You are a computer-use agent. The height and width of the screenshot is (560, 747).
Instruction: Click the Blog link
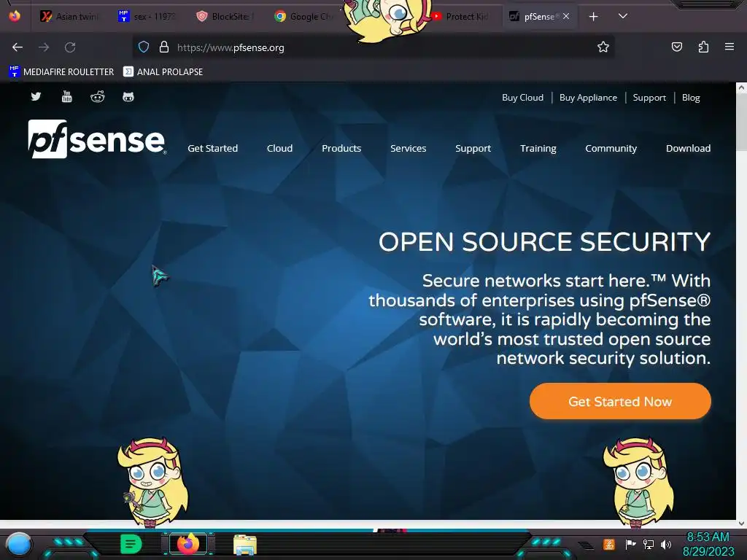point(691,98)
